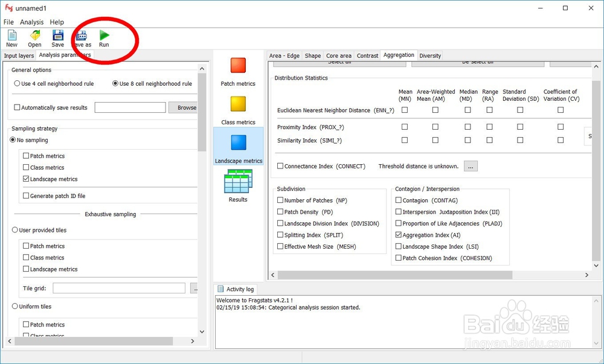Click the New toolbar icon
Screen dimensions: 604x364
tap(12, 36)
